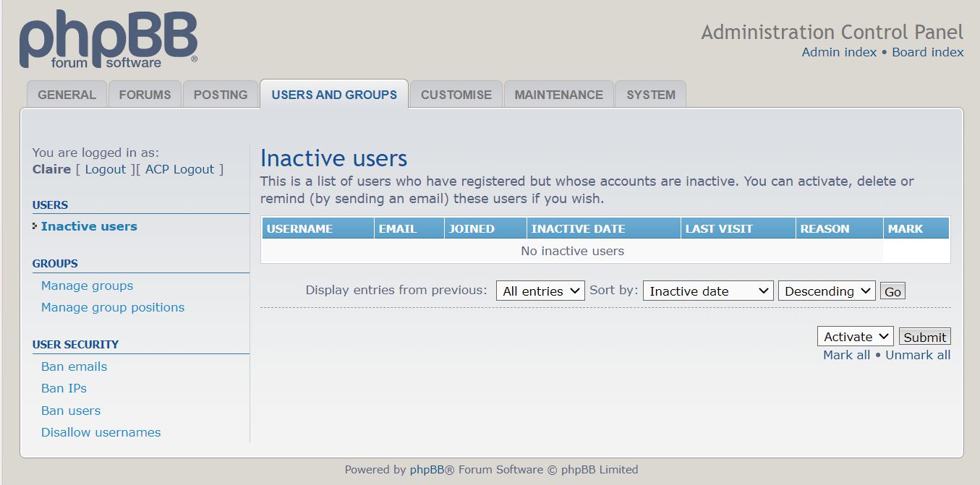Open Disallow usernames settings
The image size is (980, 485).
[101, 432]
